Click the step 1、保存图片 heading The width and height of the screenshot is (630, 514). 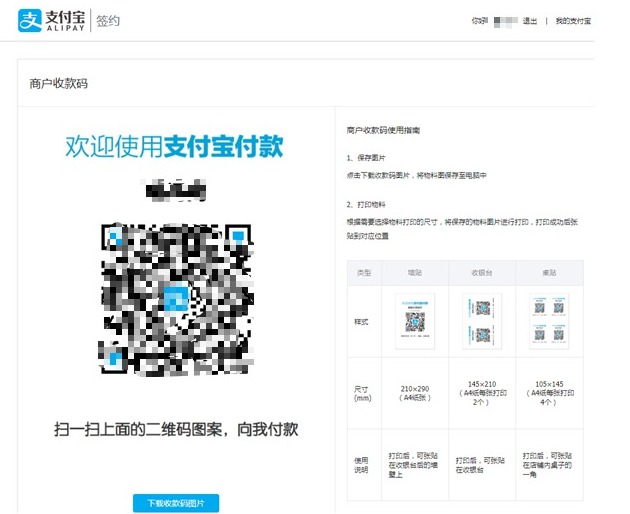coord(366,158)
